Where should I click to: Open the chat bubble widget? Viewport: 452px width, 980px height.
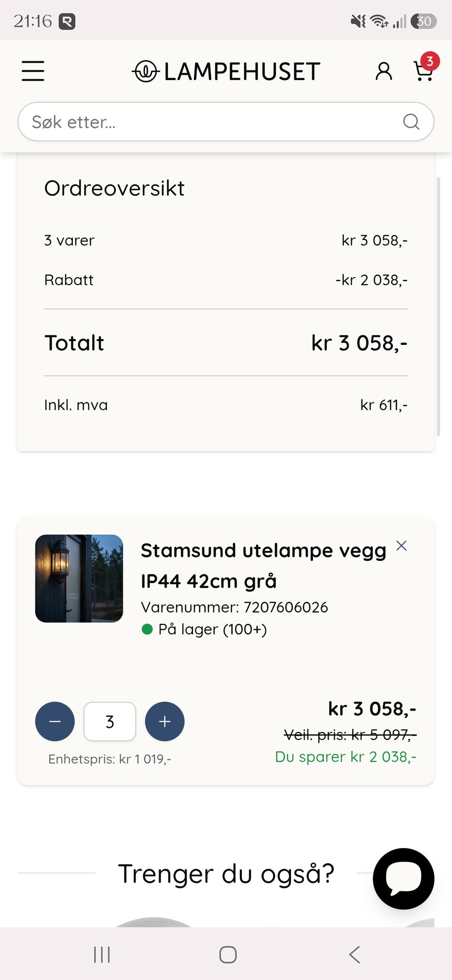[x=404, y=879]
